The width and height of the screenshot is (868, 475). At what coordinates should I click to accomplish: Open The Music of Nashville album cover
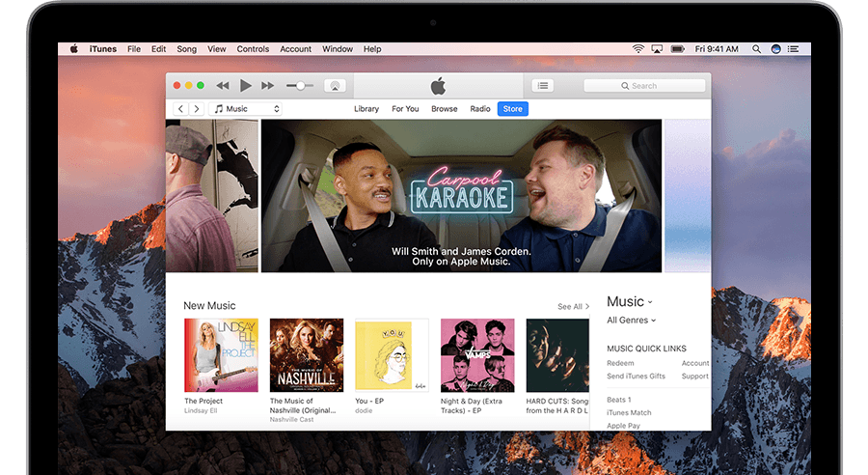click(307, 355)
